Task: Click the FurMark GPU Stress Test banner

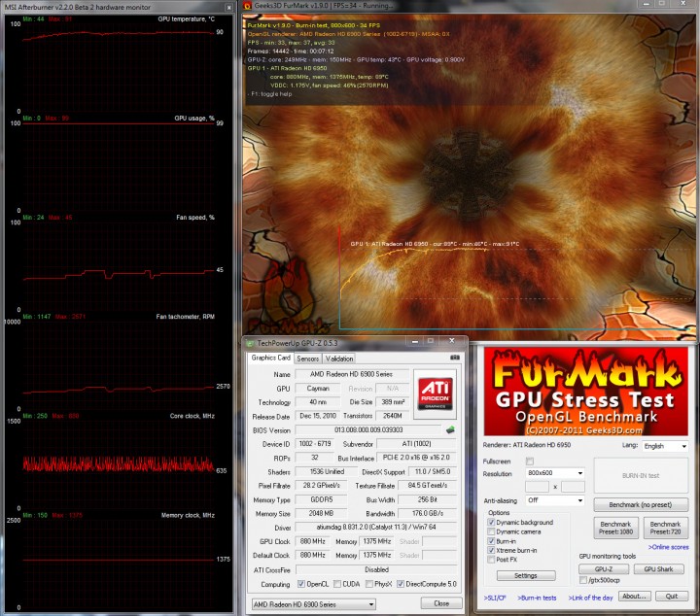Action: pos(585,392)
